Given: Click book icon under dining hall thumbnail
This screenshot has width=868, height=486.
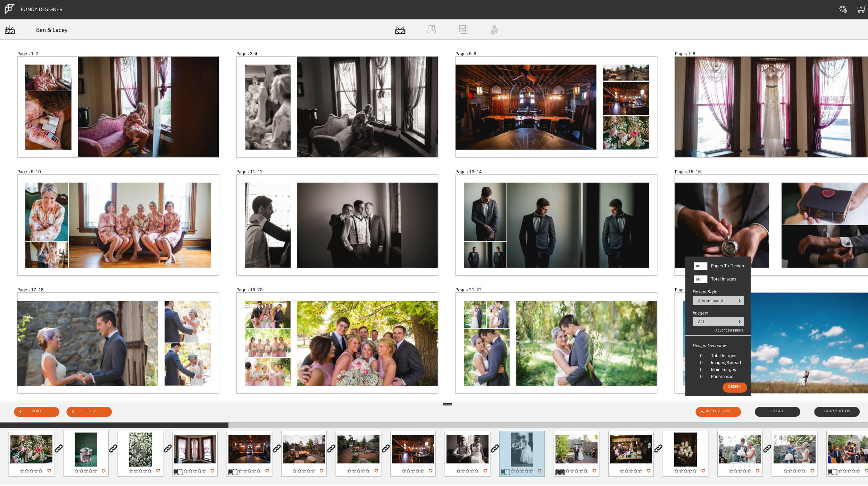Looking at the screenshot, I should point(233,471).
